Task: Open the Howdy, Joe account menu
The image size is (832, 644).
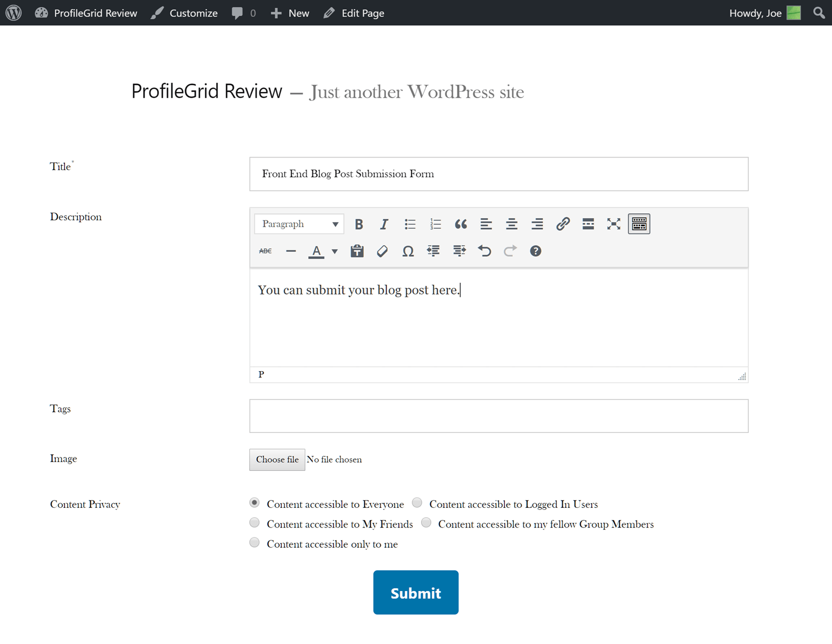Action: pyautogui.click(x=764, y=13)
